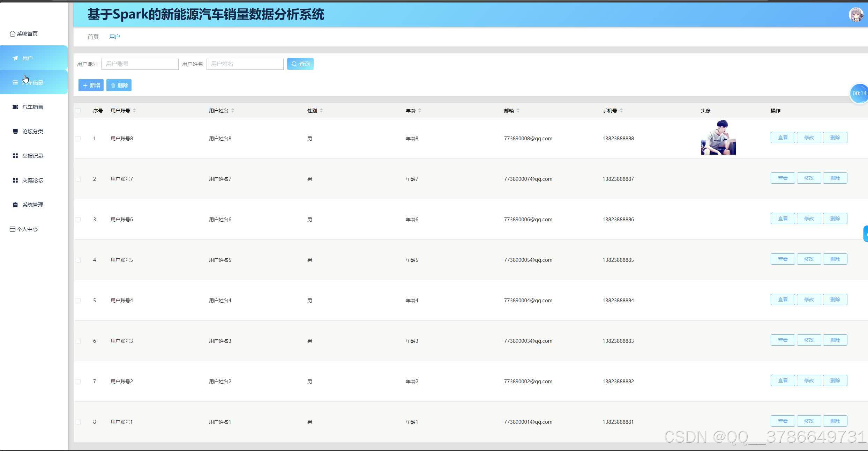Open the 系统首页 home icon
This screenshot has height=451, width=868.
click(x=13, y=34)
